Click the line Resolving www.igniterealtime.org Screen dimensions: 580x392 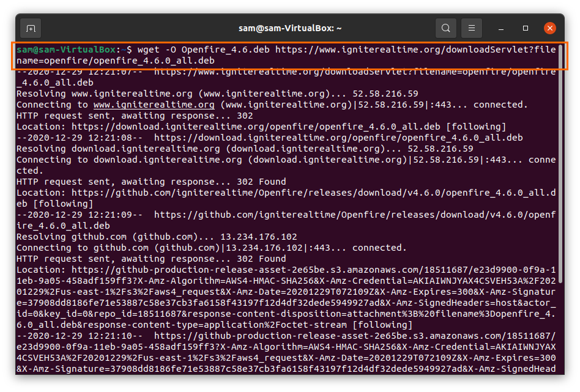coord(217,94)
